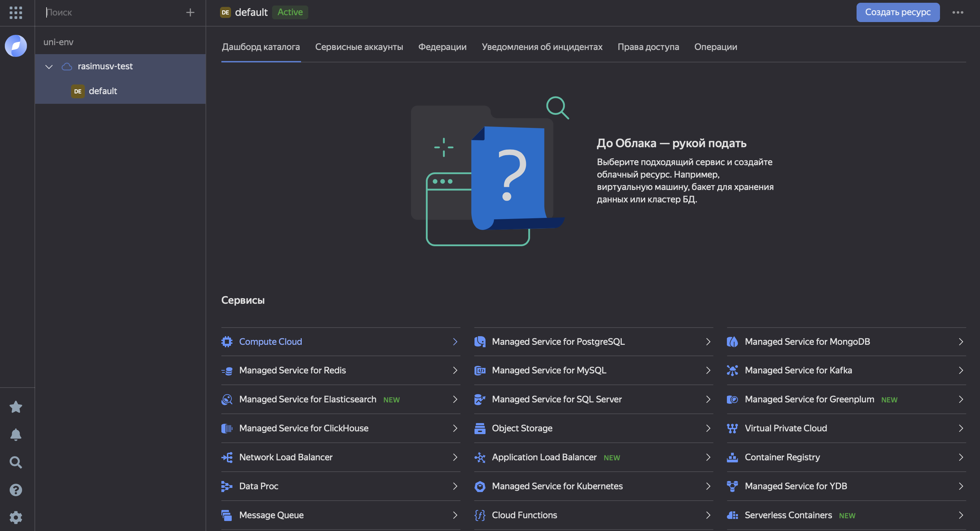Click the chevron on Cloud Functions row

coord(708,515)
